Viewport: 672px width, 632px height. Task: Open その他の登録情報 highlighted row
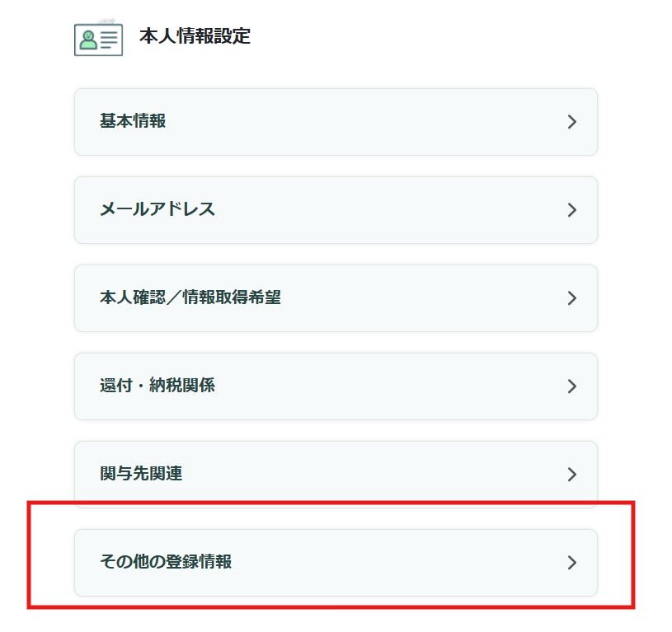(336, 563)
